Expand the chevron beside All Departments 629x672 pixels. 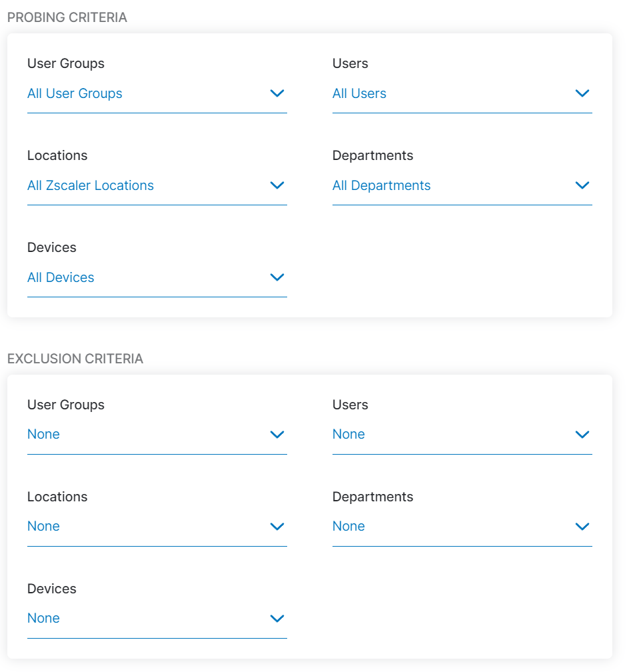tap(582, 185)
